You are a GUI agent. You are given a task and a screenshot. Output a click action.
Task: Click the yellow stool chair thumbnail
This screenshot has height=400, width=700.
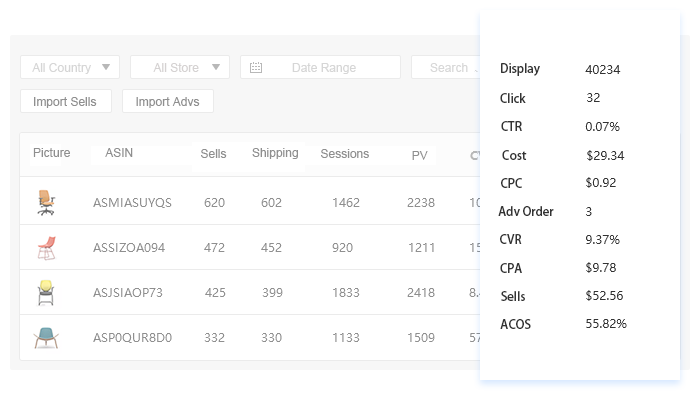pos(45,293)
